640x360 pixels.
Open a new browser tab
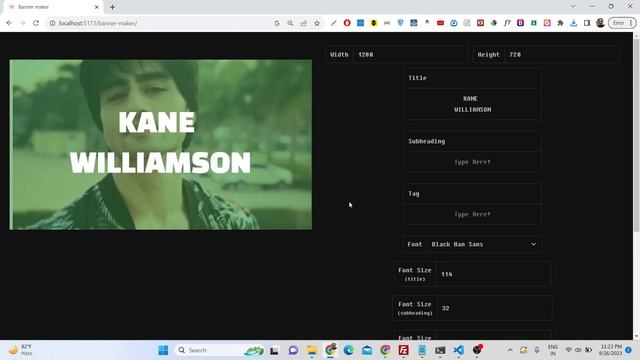click(112, 7)
